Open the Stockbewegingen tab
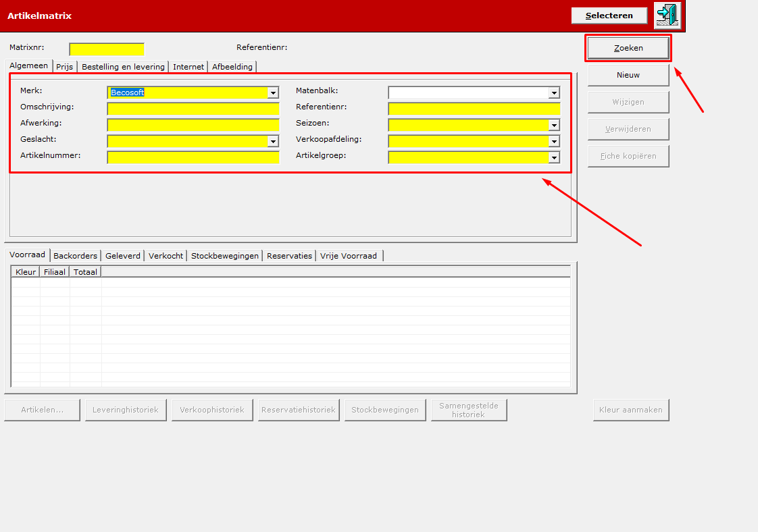 pyautogui.click(x=225, y=256)
